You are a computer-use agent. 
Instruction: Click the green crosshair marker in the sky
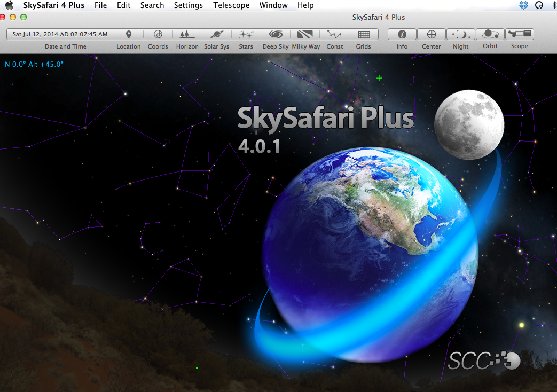click(379, 78)
